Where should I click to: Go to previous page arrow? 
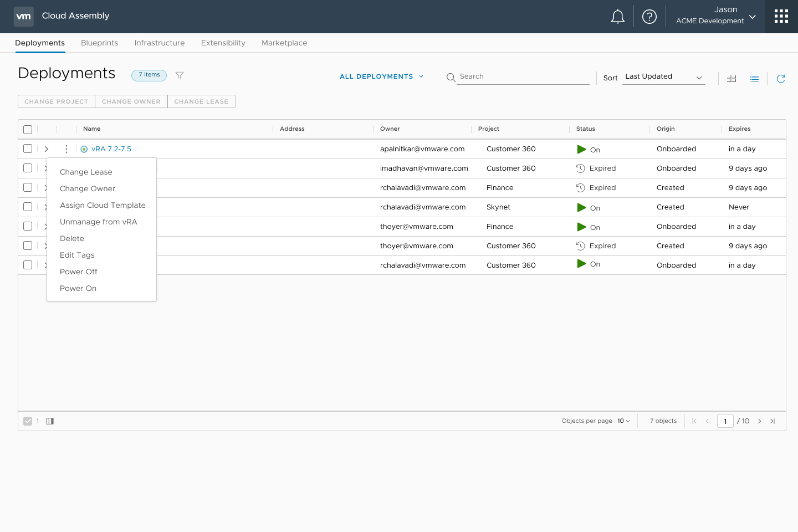[707, 421]
